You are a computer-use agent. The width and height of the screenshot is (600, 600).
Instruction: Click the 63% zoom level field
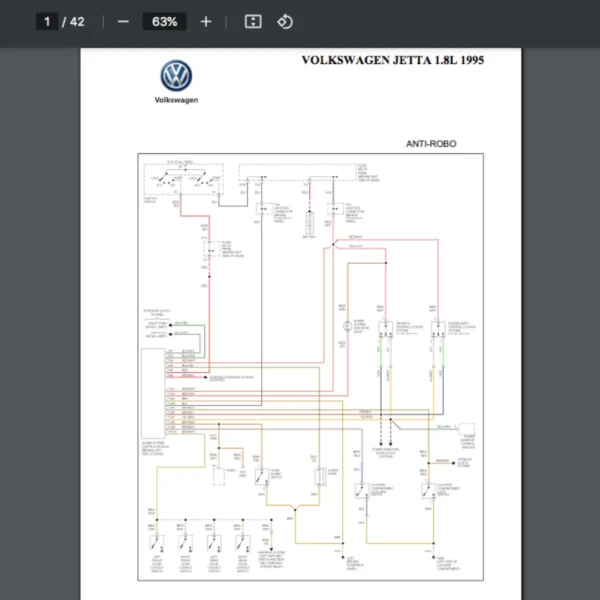[165, 21]
